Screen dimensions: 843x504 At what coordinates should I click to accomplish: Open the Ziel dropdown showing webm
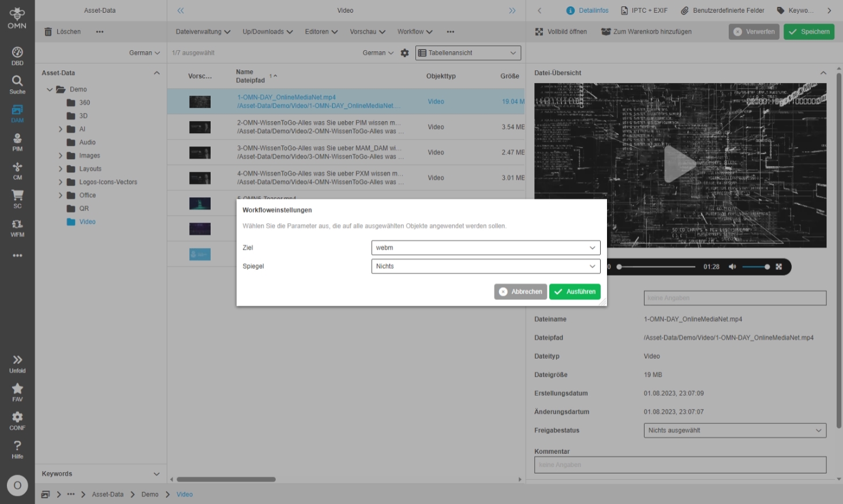click(x=485, y=248)
